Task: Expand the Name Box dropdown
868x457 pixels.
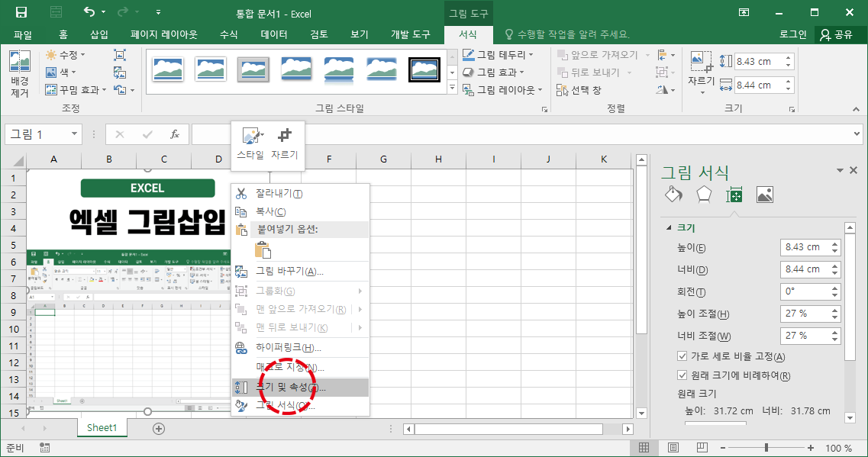Action: tap(74, 134)
